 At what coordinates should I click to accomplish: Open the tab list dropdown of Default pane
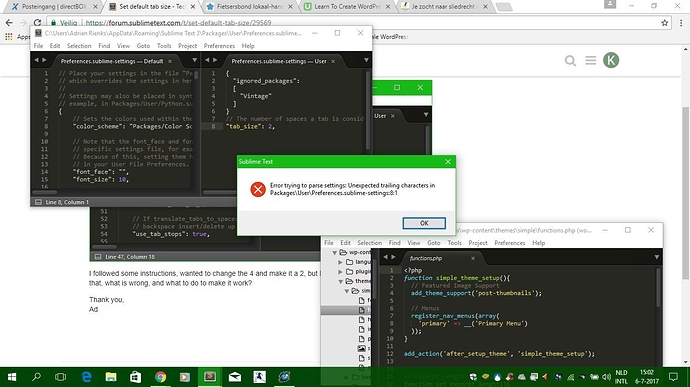194,60
